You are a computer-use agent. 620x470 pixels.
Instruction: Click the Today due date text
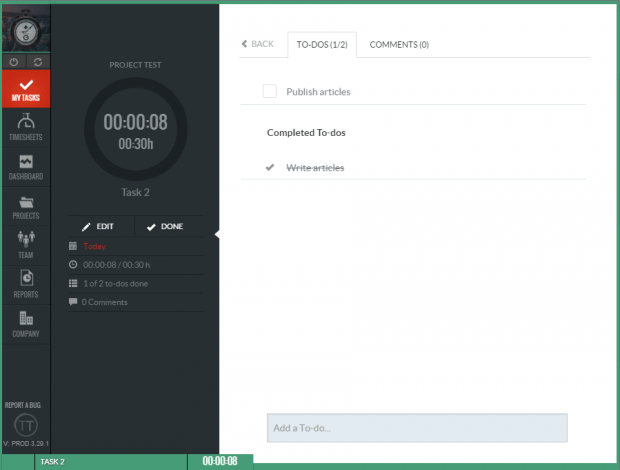click(x=95, y=246)
